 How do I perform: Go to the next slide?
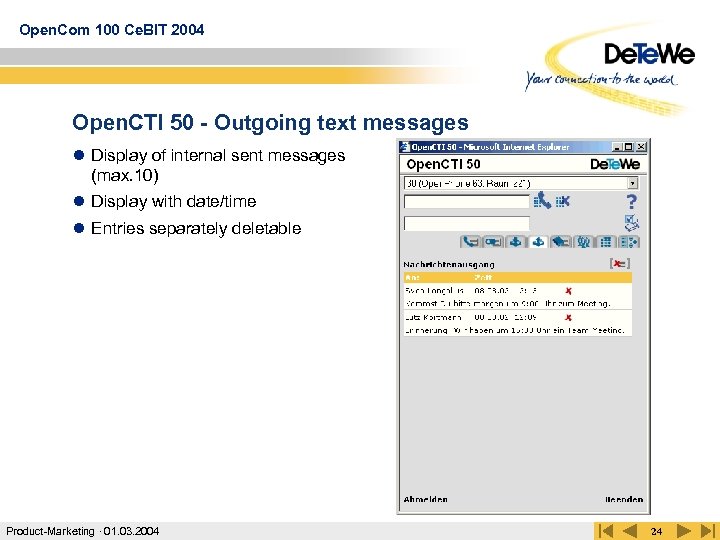tap(684, 531)
